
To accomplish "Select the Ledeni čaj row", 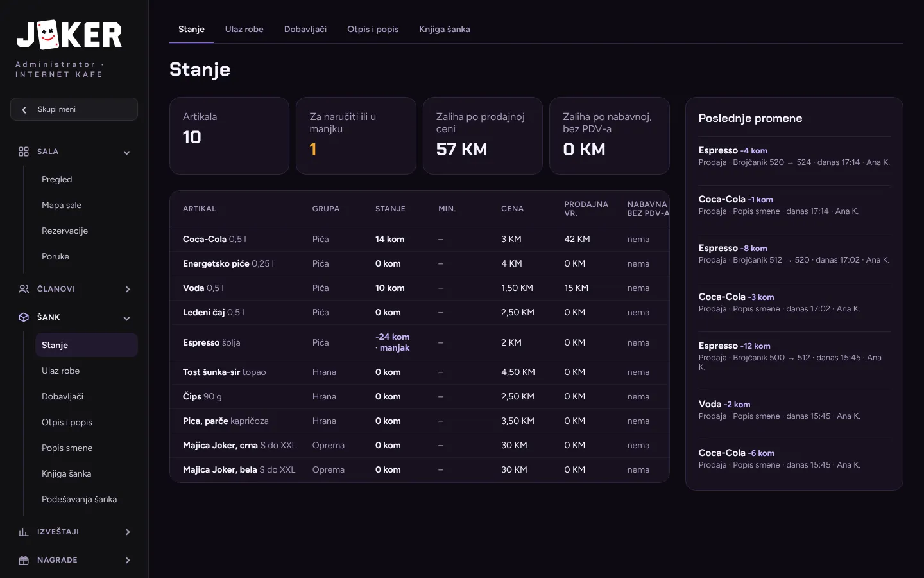I will pyautogui.click(x=420, y=312).
